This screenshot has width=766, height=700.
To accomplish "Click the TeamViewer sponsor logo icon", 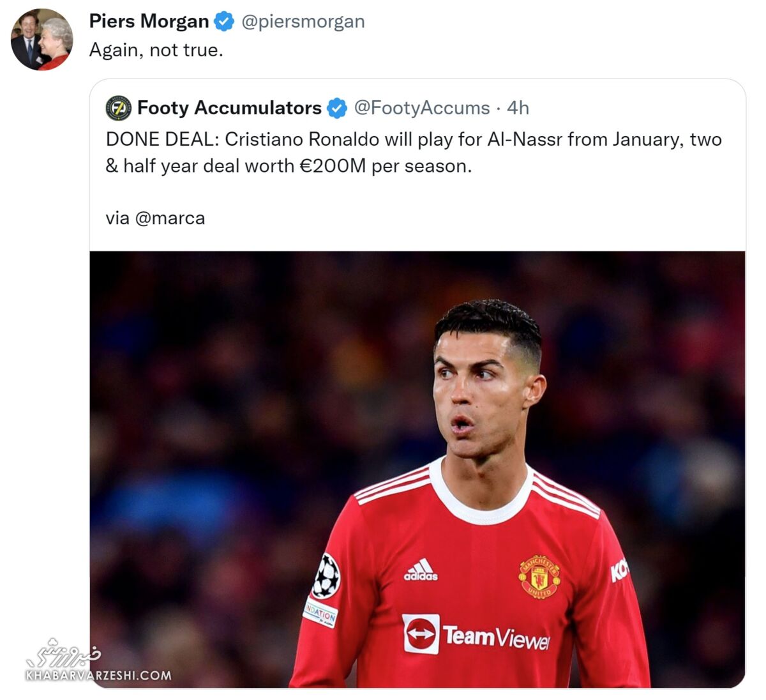I will pyautogui.click(x=421, y=634).
